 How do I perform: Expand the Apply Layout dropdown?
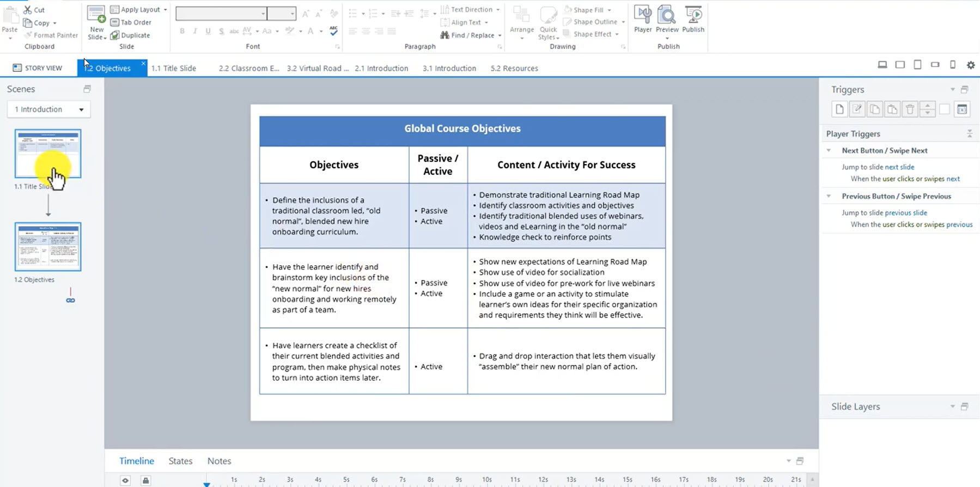(x=165, y=10)
